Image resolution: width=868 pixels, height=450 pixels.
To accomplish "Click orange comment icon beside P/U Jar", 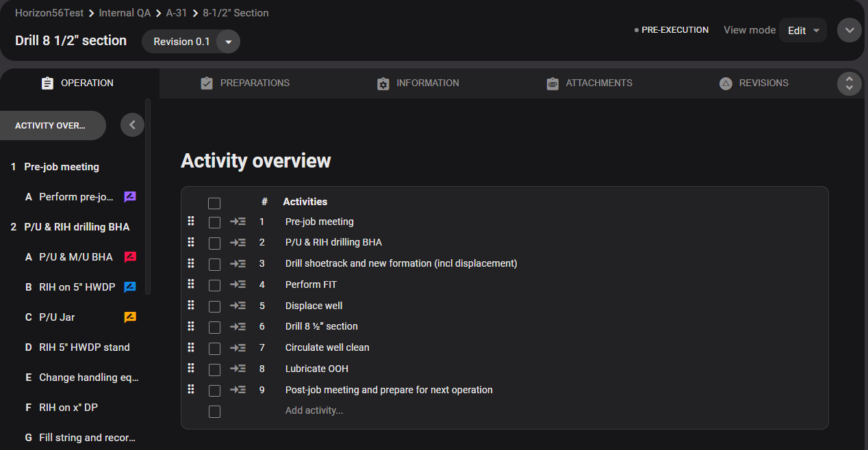I will [129, 317].
